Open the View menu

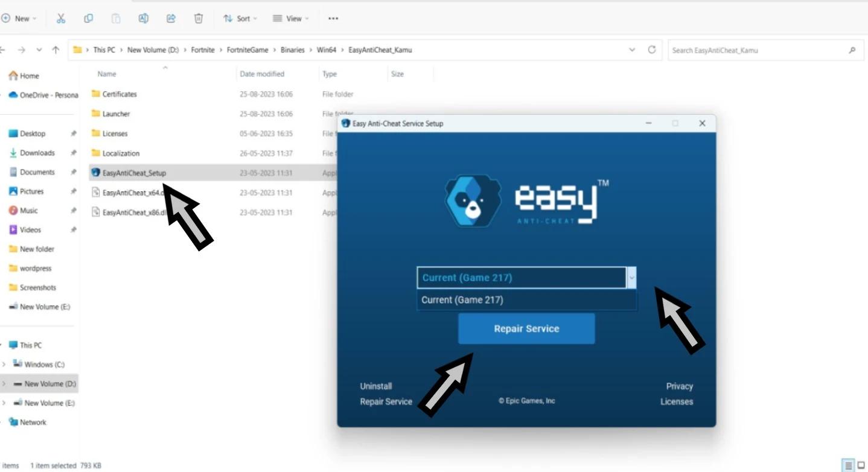click(290, 19)
